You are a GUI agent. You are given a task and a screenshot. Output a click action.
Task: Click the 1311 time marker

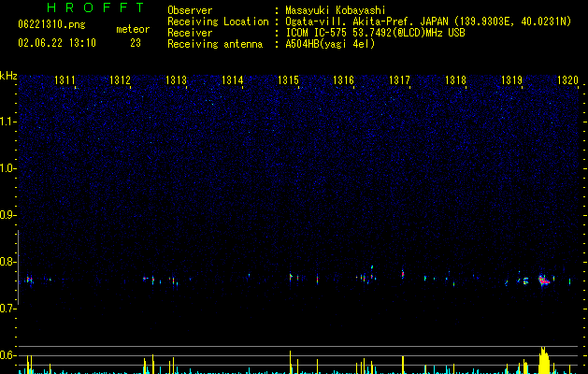pyautogui.click(x=65, y=80)
